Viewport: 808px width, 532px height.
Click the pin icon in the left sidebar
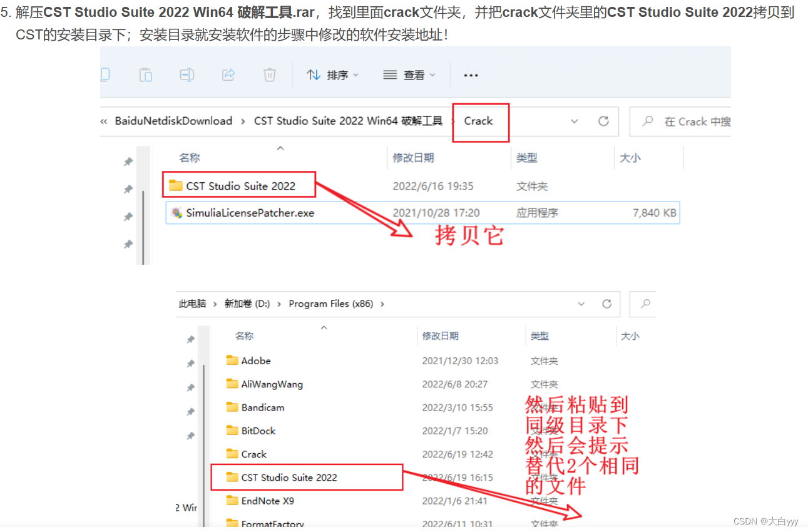pos(128,161)
